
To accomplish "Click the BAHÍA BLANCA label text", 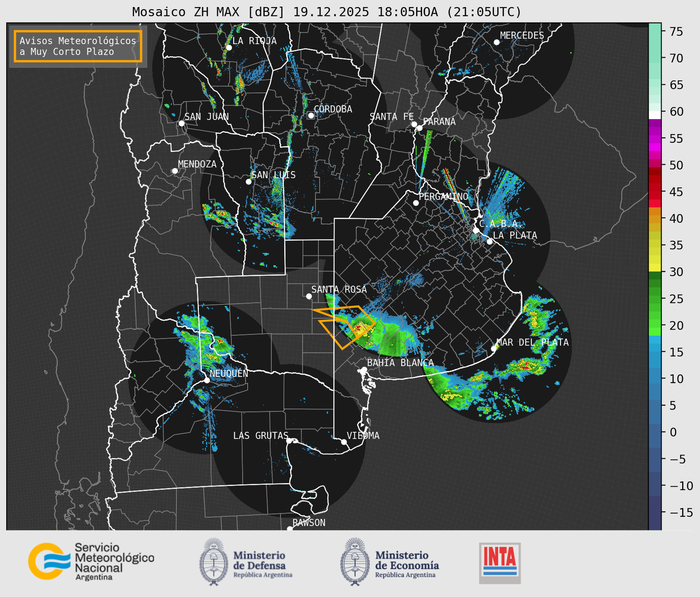I will [400, 363].
